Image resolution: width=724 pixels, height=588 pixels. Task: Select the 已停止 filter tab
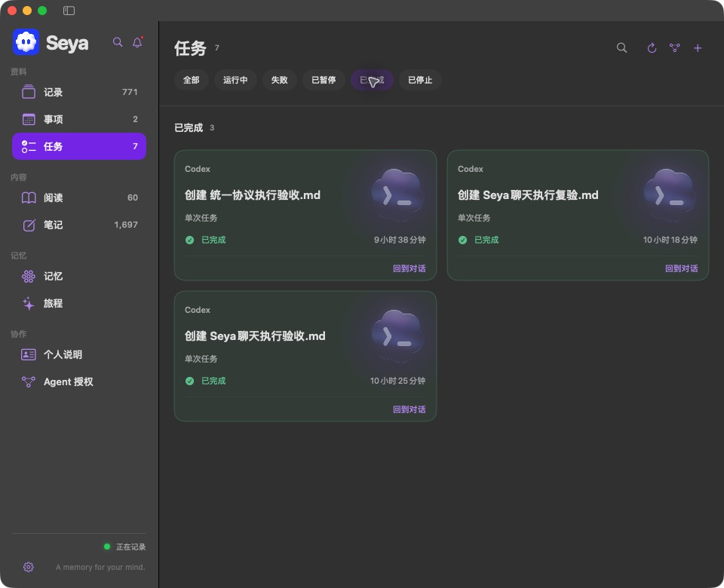420,80
